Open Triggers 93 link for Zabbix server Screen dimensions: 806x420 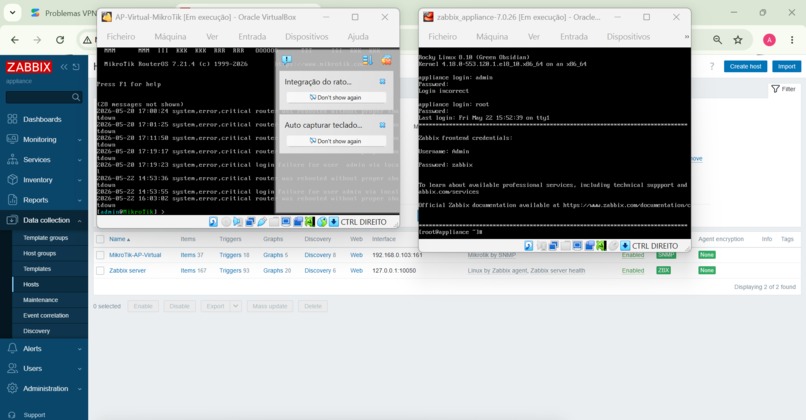(234, 270)
